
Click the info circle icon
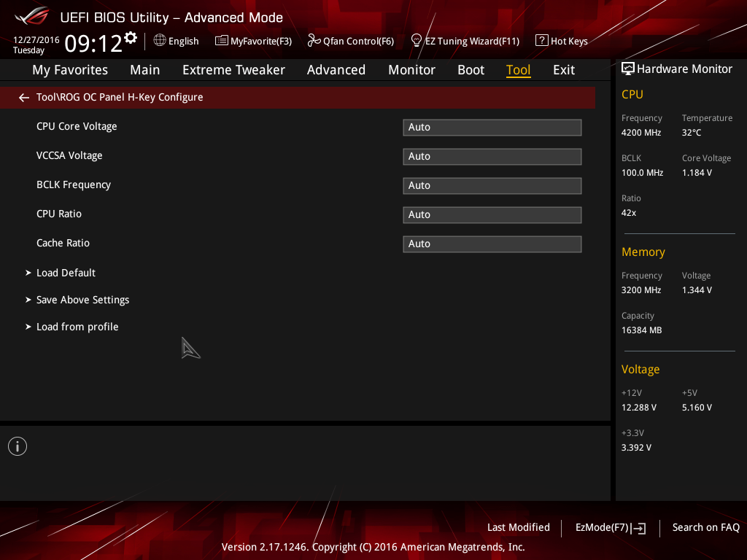click(x=18, y=446)
